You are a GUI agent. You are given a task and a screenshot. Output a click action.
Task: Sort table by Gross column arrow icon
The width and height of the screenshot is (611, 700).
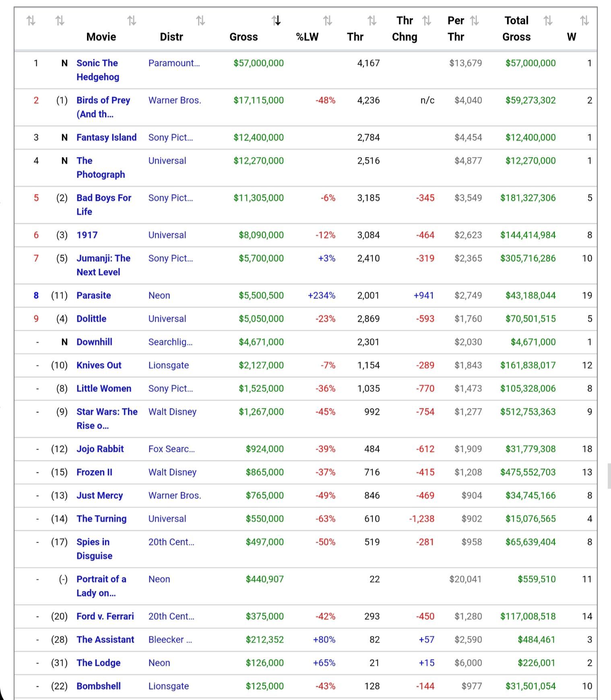click(276, 20)
